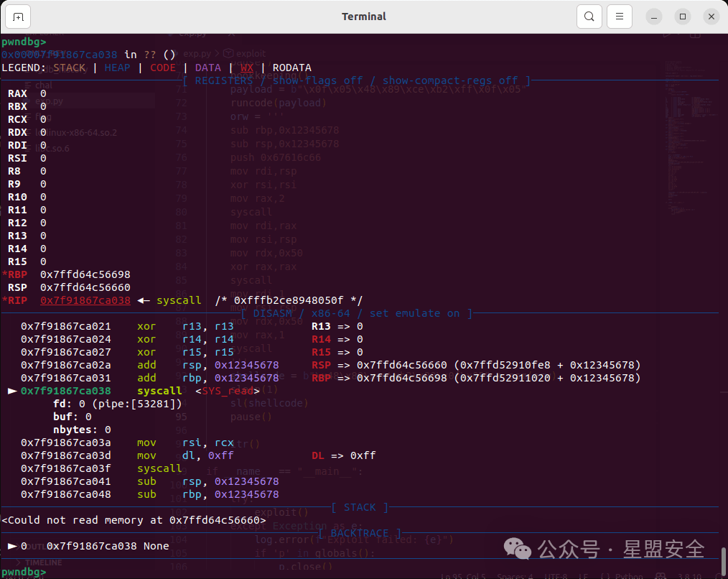
Task: Click the STACK section header
Action: point(360,507)
